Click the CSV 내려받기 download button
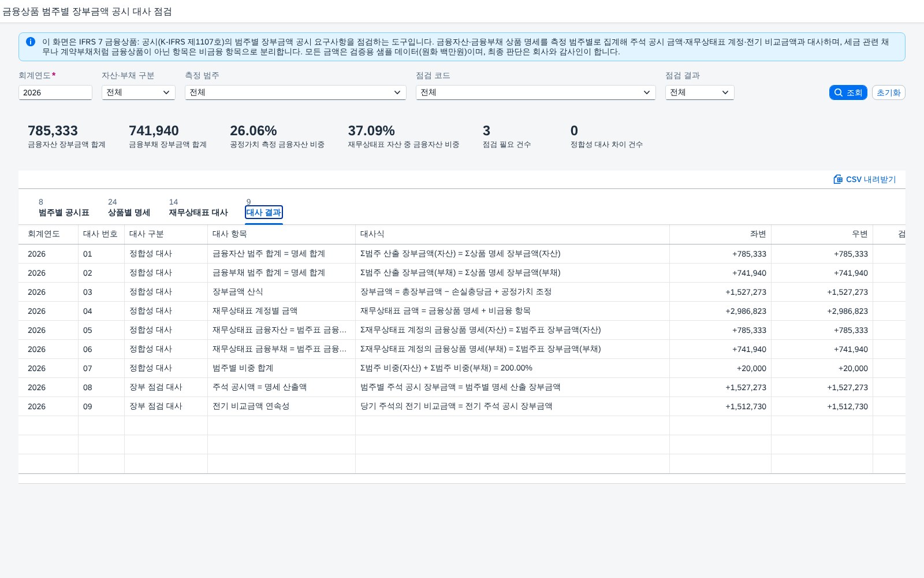 pos(865,179)
